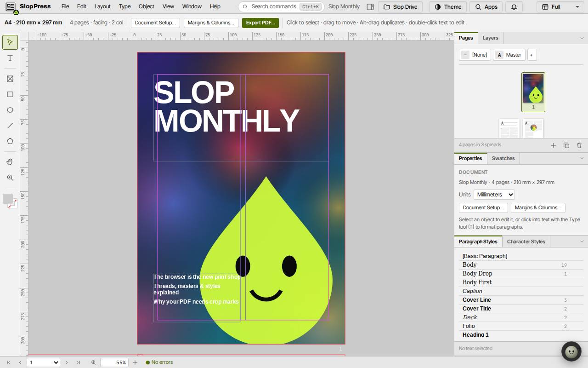
Task: Select the Line tool
Action: [10, 126]
